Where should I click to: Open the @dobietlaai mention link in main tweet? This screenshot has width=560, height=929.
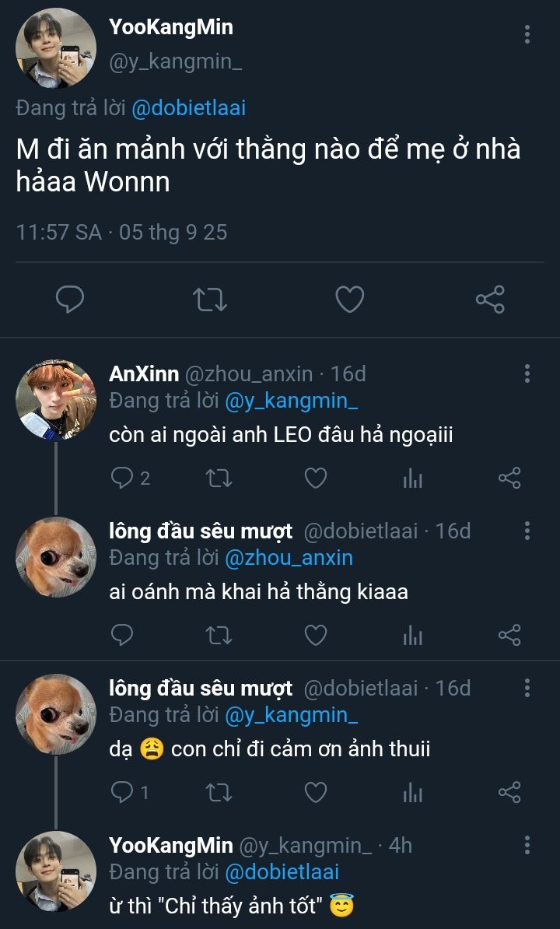189,108
